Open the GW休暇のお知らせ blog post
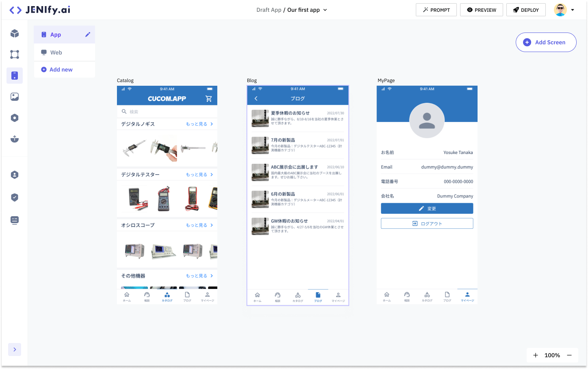 point(298,226)
